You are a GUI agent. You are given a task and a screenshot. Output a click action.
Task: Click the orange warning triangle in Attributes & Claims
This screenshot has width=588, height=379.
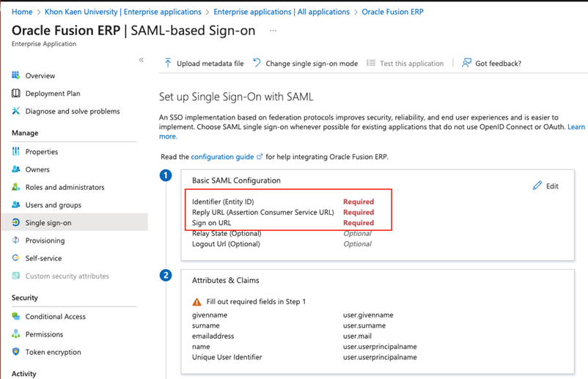tap(196, 302)
